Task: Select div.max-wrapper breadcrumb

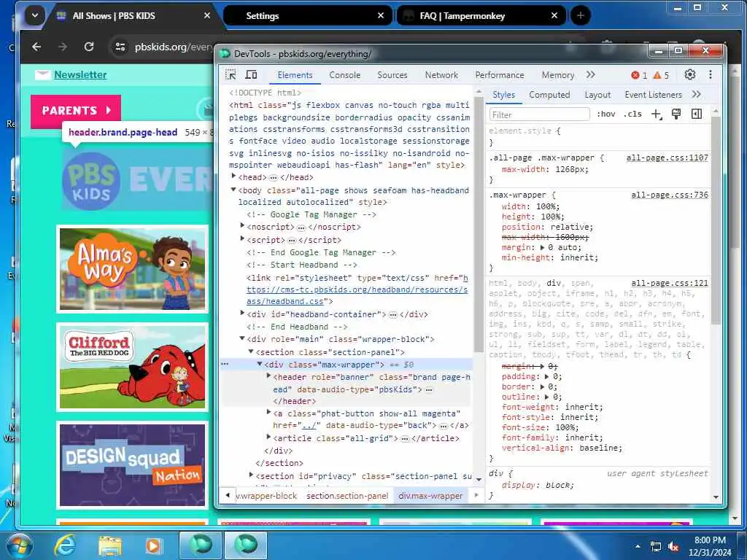Action: pos(430,496)
